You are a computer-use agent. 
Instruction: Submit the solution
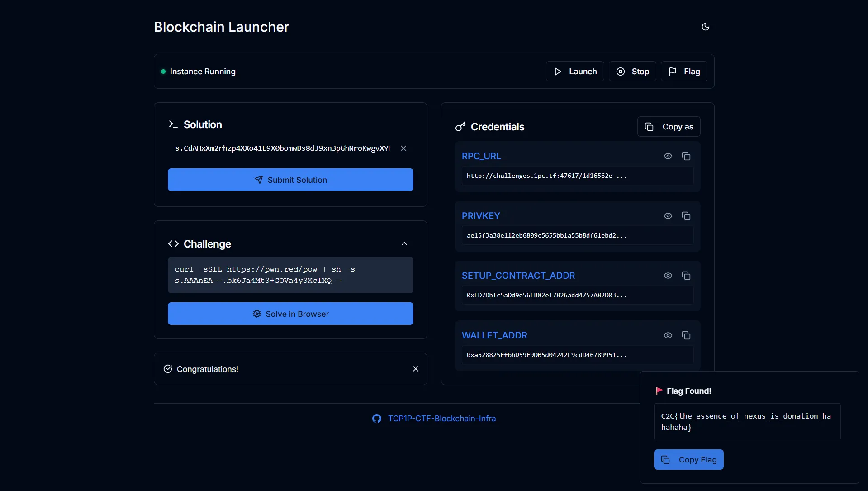290,180
